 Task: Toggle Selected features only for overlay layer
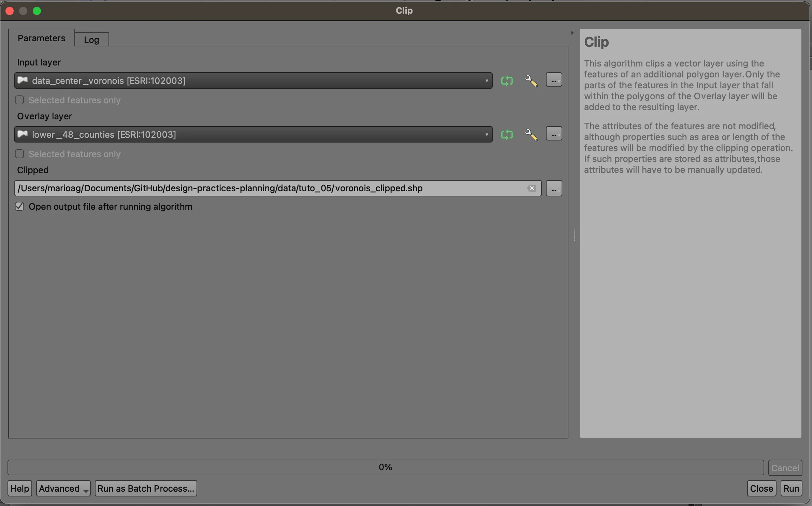click(x=19, y=153)
